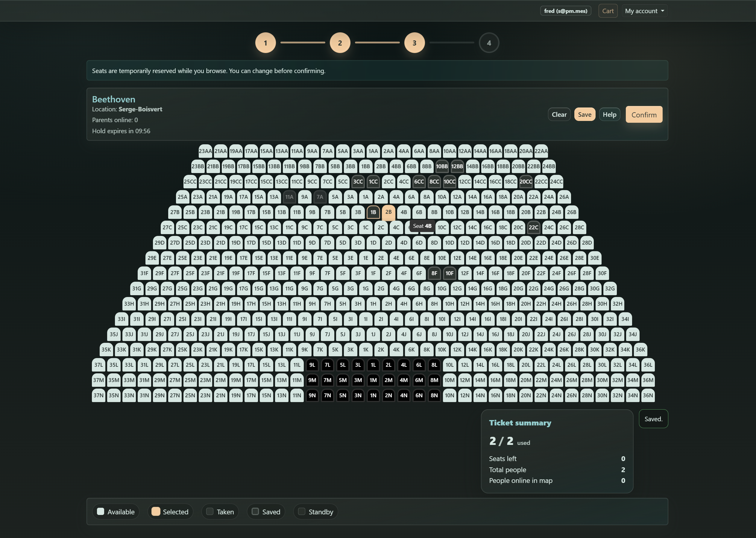Open the Cart

tap(608, 11)
